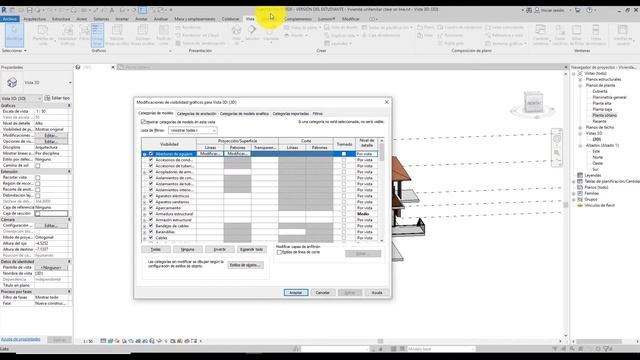Click the 3D view vertical scrollbar

[566, 204]
